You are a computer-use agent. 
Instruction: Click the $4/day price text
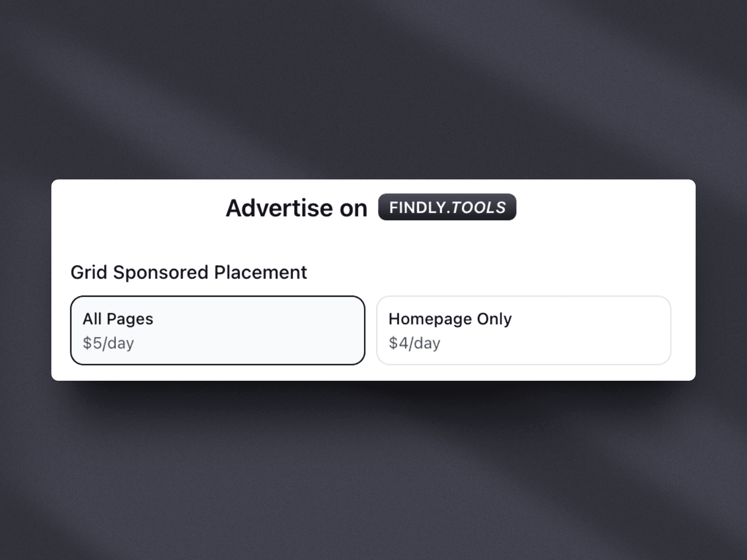(414, 343)
